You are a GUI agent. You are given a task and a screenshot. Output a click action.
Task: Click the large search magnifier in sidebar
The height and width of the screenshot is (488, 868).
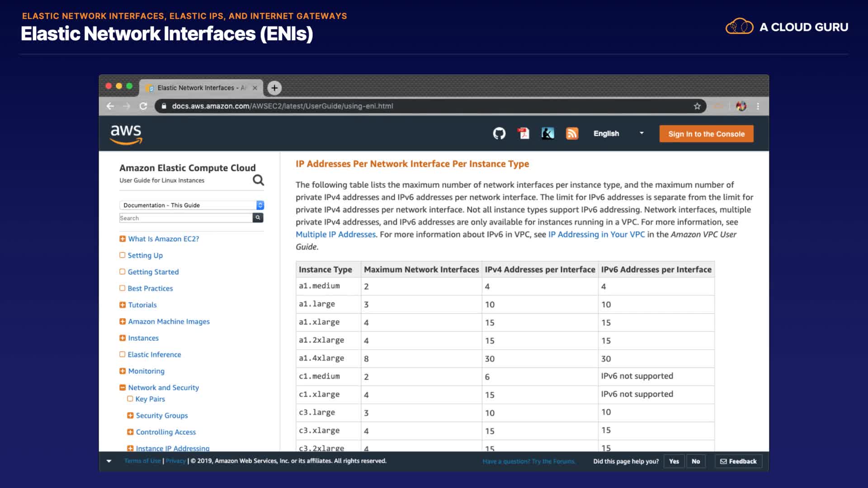click(258, 180)
